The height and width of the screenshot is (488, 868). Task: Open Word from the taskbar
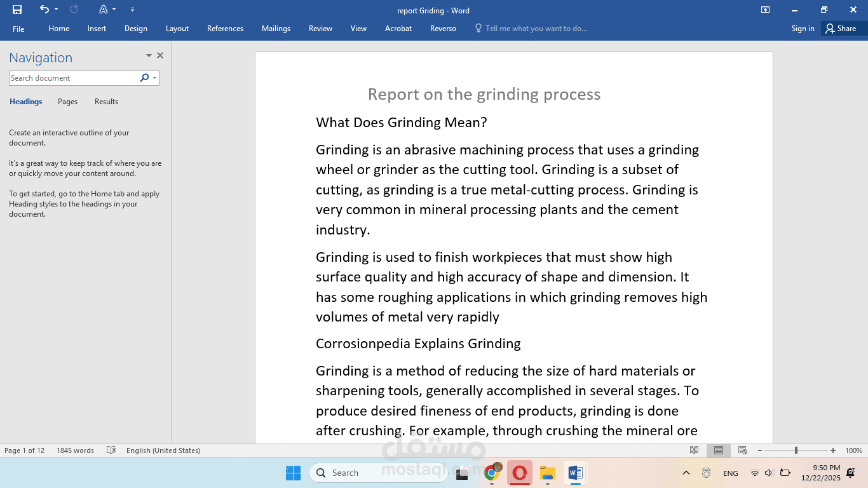click(x=575, y=473)
